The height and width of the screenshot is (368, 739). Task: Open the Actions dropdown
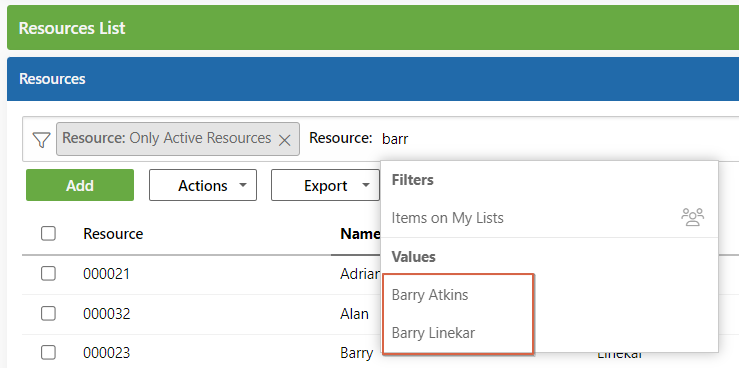[x=203, y=185]
